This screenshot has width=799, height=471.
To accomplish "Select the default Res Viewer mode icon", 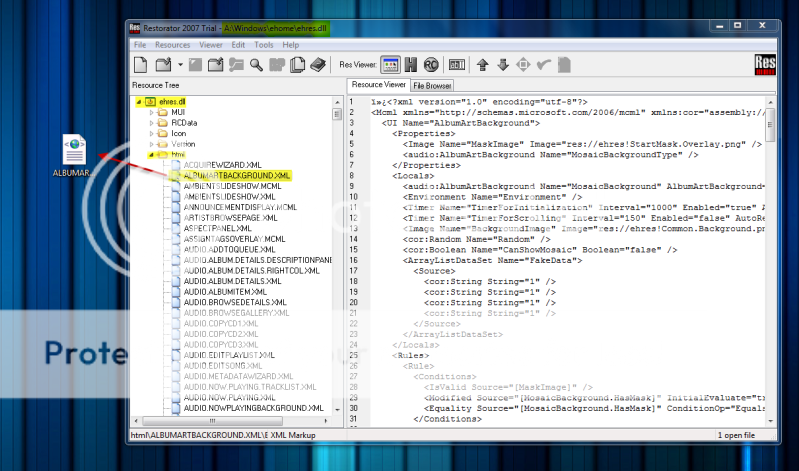I will click(x=390, y=65).
